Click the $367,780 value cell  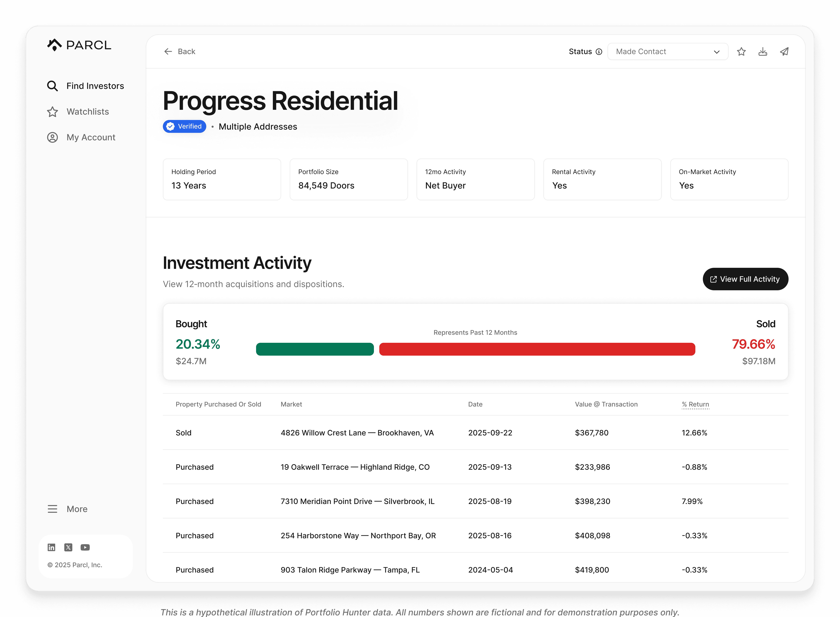(x=592, y=433)
